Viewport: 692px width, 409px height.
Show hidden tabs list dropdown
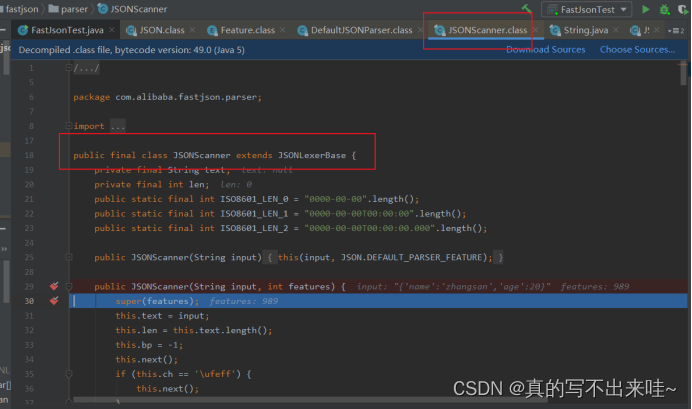tap(676, 30)
